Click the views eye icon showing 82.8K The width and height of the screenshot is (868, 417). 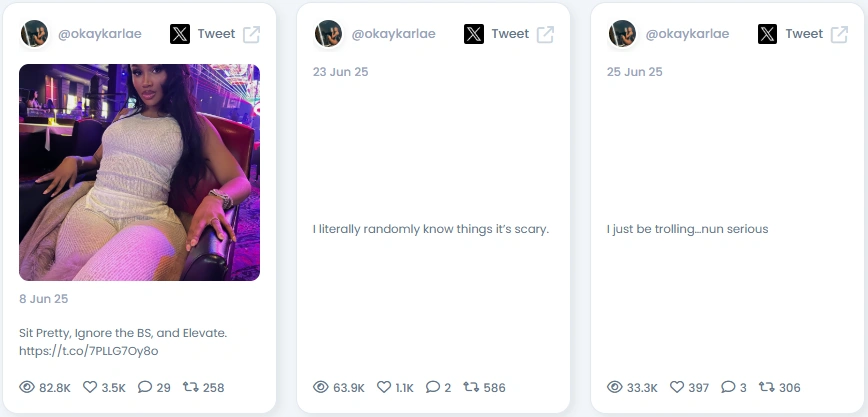[27, 387]
